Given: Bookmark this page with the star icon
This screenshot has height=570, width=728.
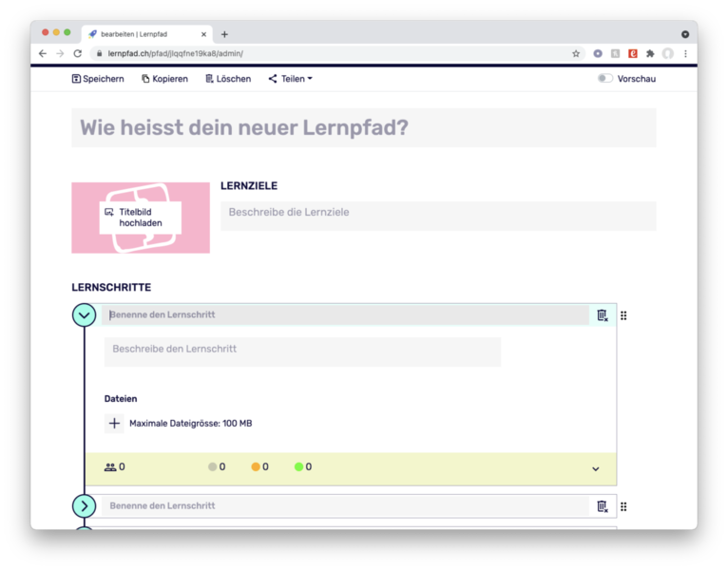Looking at the screenshot, I should pos(576,54).
